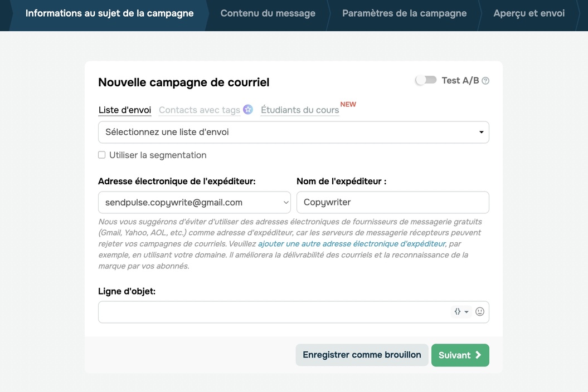Open the emoji picker for the subject line
This screenshot has height=392, width=588.
click(479, 311)
